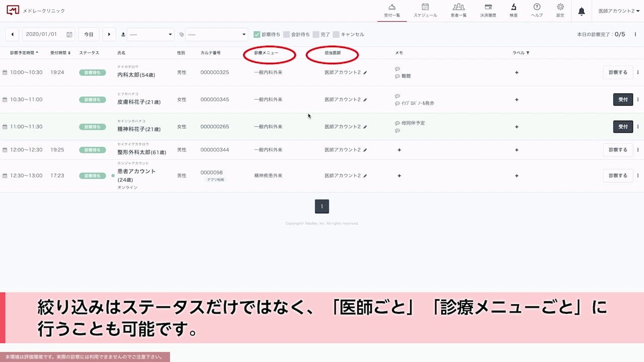Click the アプリ利用 tag
This screenshot has height=362, width=644.
pos(215,179)
